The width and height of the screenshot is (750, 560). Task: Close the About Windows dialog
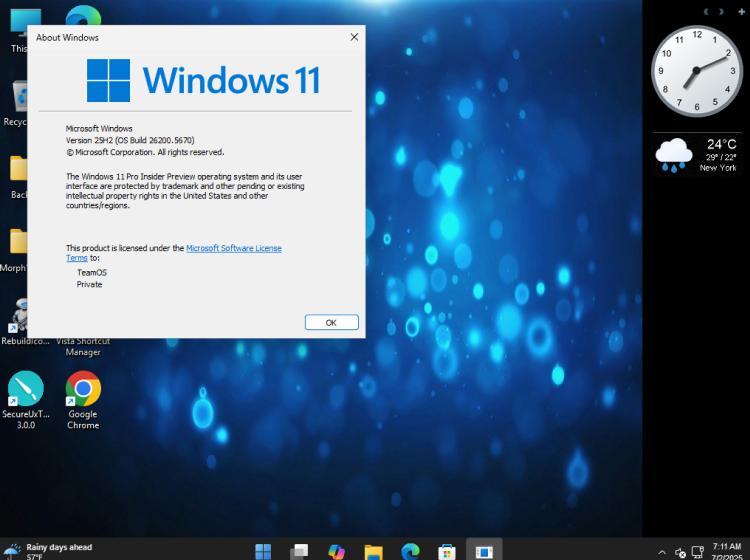(354, 37)
